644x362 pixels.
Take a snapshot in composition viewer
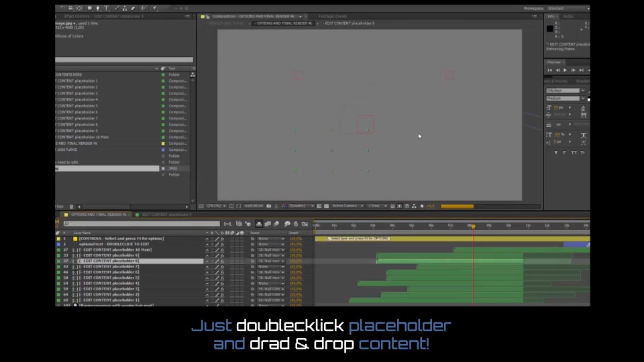pos(268,206)
